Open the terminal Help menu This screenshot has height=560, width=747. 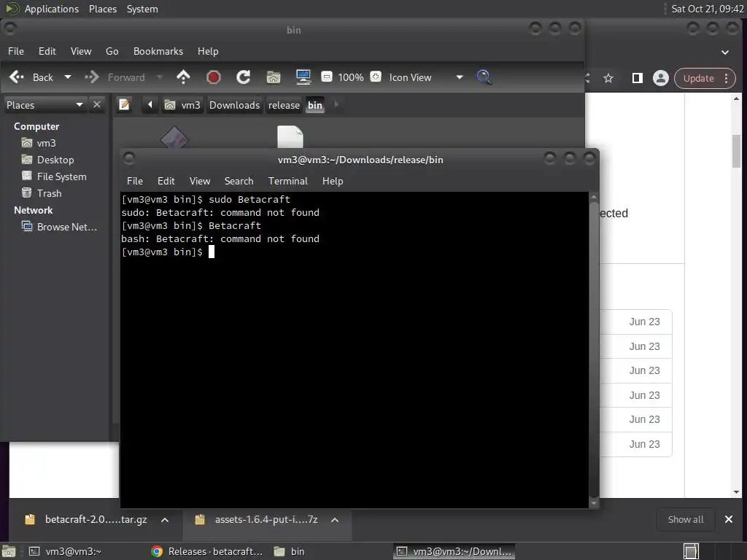pos(333,181)
